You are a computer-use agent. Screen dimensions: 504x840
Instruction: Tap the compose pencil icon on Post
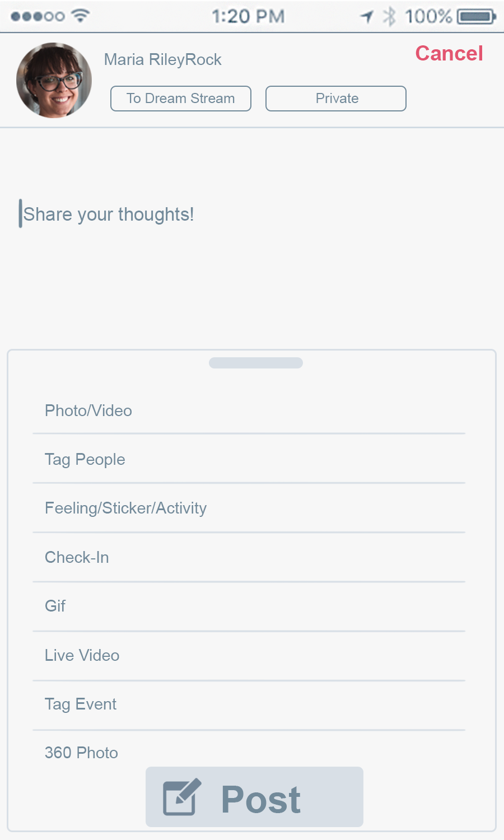(181, 797)
